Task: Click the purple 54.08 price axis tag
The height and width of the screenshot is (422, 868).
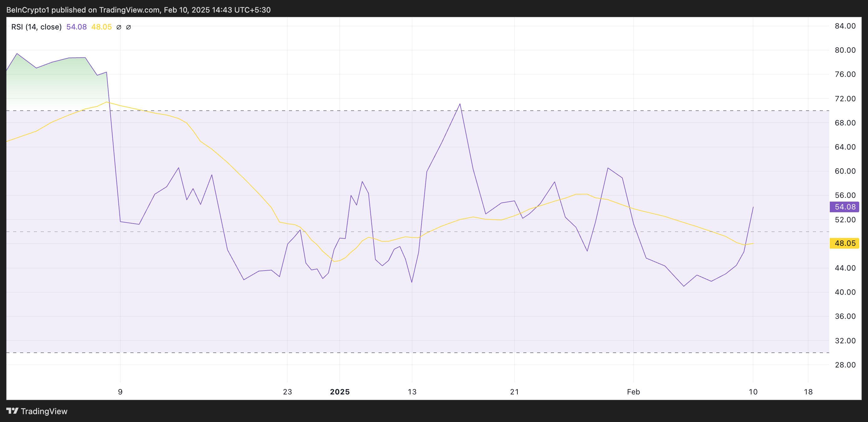Action: click(x=844, y=207)
